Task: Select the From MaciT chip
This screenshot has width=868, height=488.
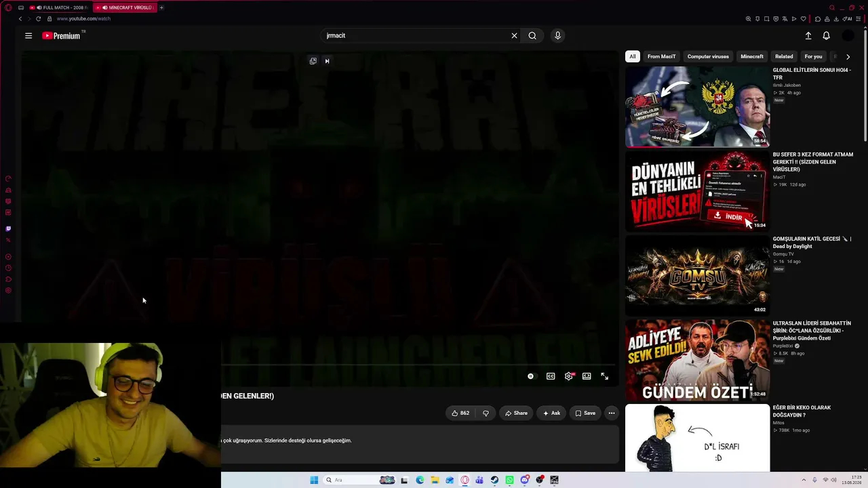Action: (x=661, y=57)
